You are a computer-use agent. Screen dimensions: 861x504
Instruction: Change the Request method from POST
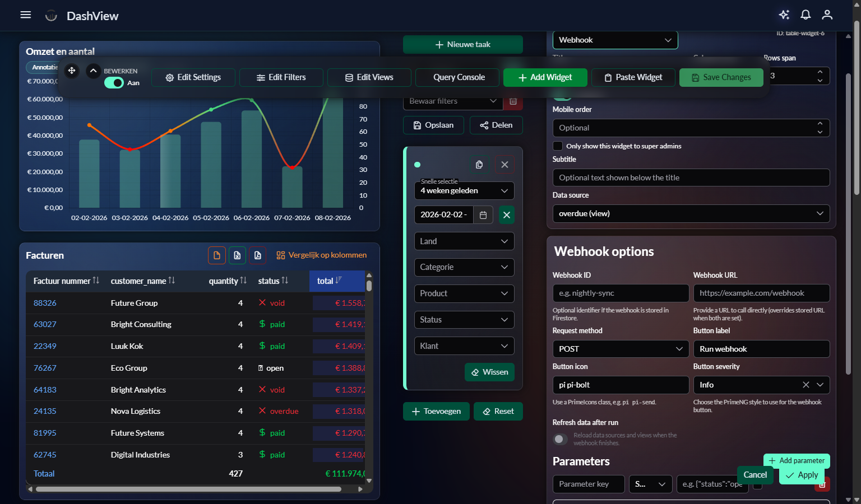click(x=620, y=348)
